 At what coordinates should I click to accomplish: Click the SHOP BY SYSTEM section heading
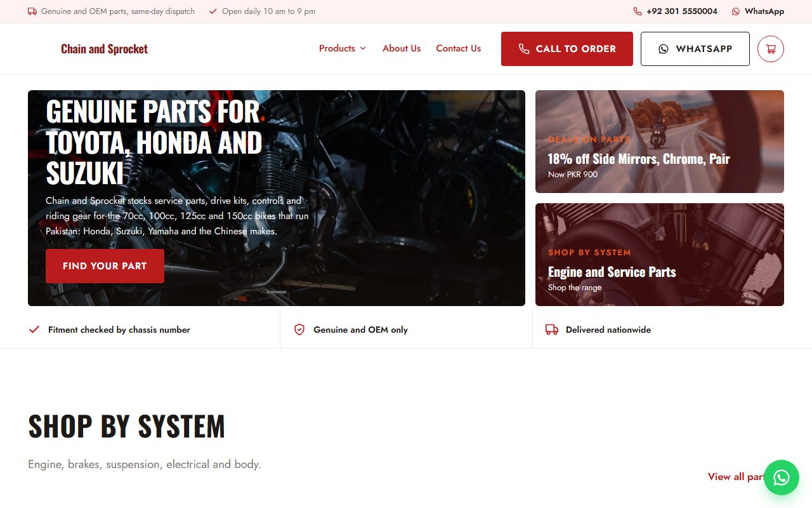(127, 426)
